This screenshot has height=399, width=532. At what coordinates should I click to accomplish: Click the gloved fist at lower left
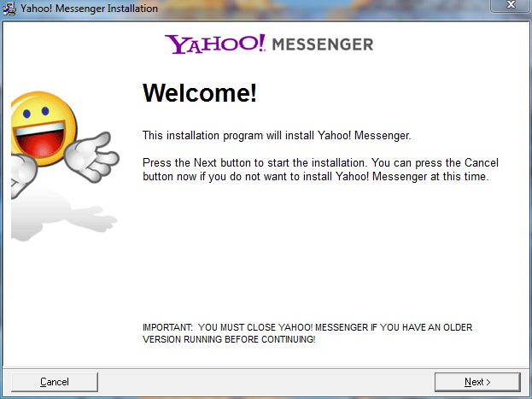(22, 173)
